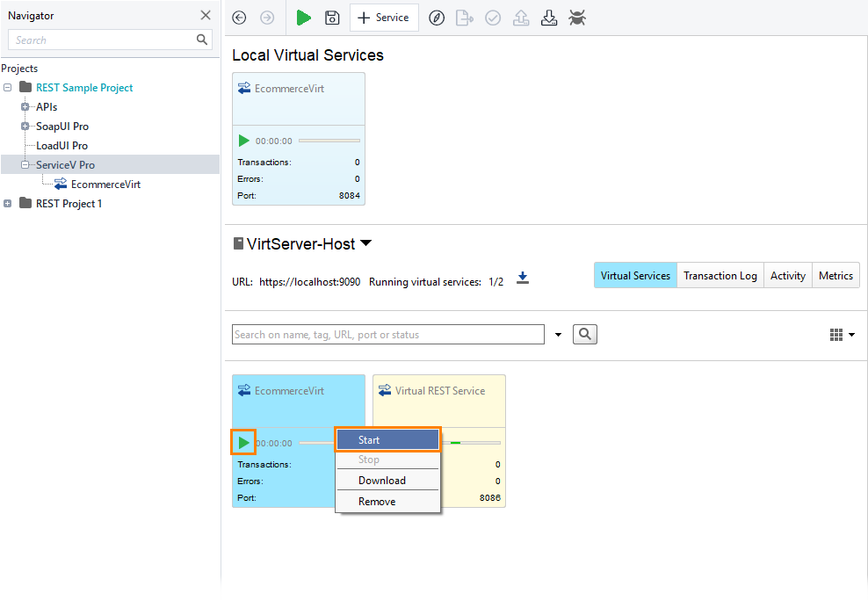Close the Navigator panel
Screen dimensions: 868x601
coord(206,15)
